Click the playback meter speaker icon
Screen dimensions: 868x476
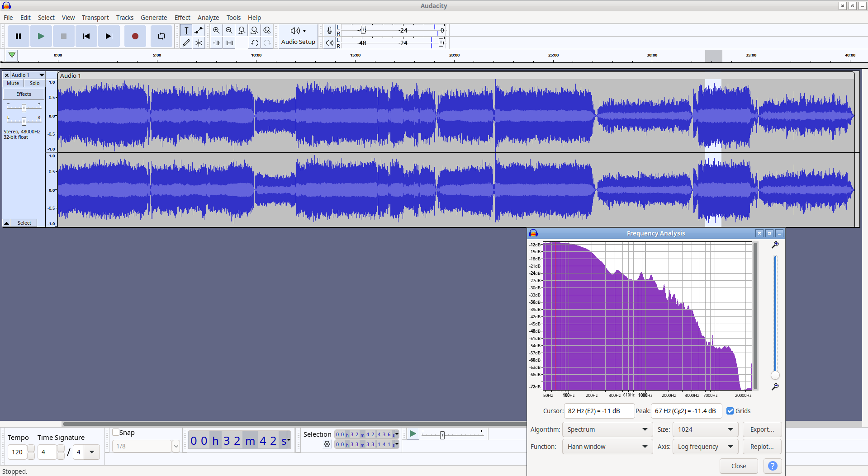point(329,43)
